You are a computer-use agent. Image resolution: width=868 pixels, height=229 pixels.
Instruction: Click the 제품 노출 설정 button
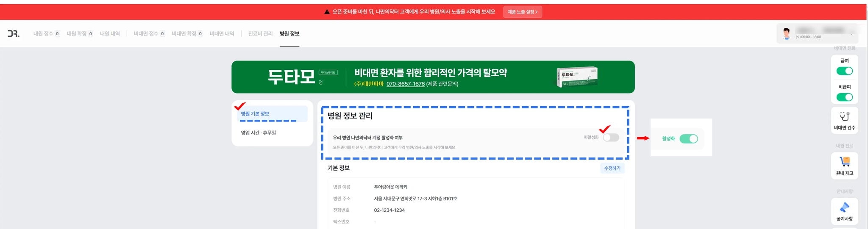coord(523,12)
